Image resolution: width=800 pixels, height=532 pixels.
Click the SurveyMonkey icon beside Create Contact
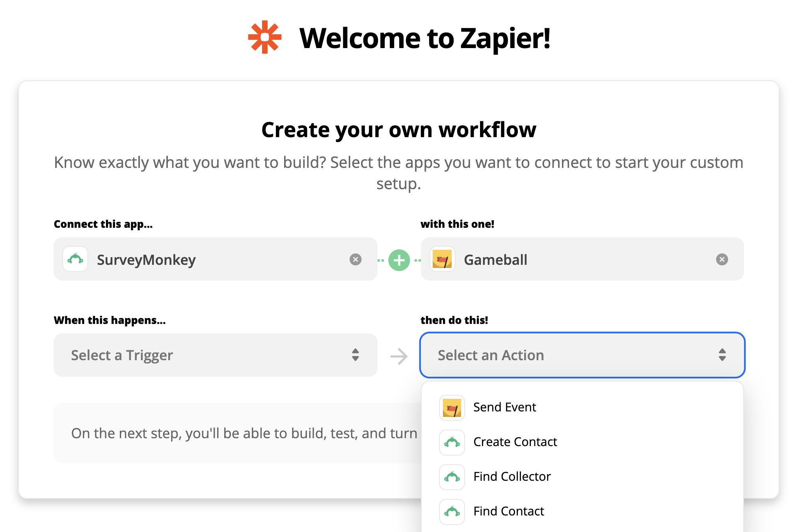click(x=452, y=443)
